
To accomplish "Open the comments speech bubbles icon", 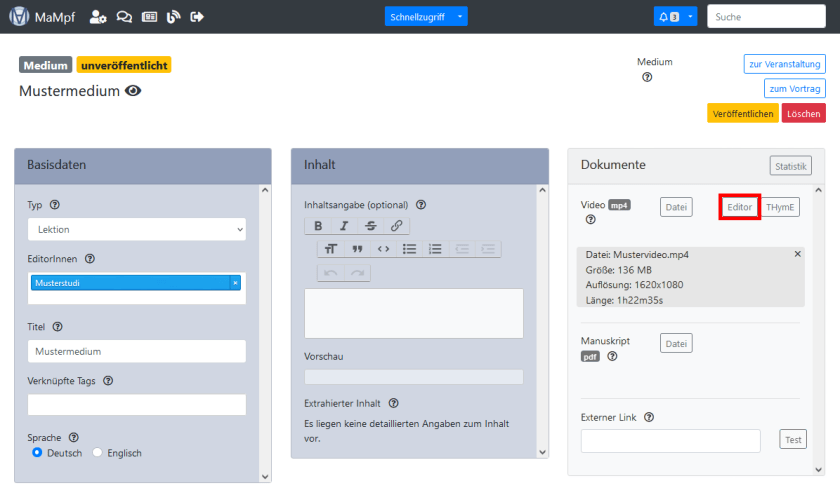I will coord(124,17).
